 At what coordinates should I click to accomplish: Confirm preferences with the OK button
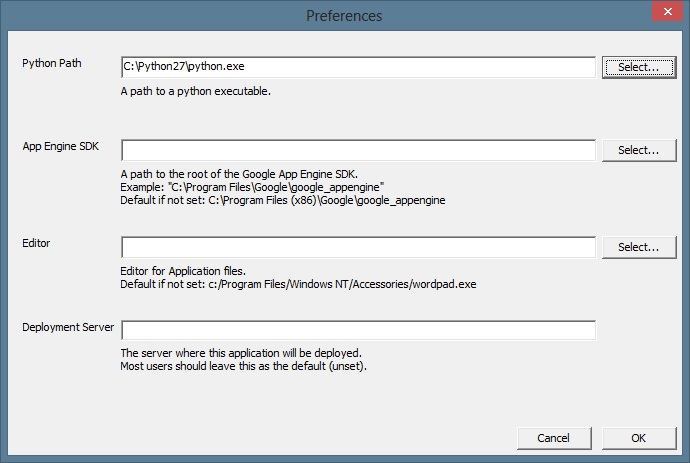point(638,438)
